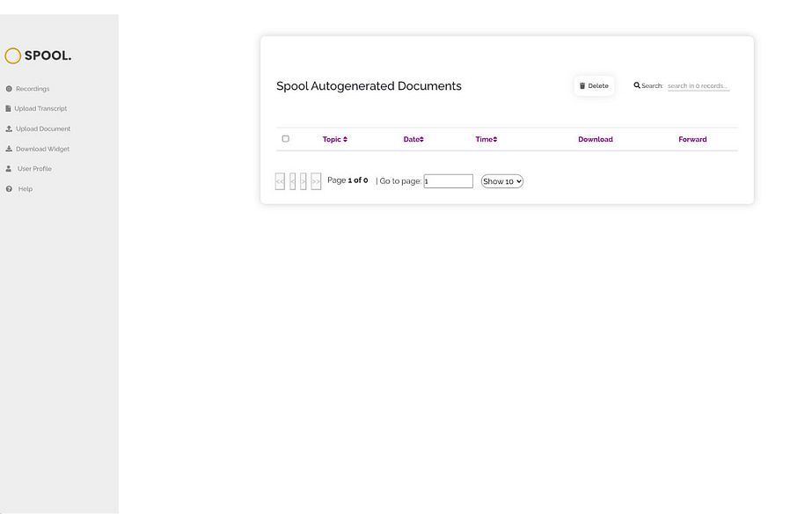The image size is (812, 528).
Task: Jump to first page with << button
Action: pyautogui.click(x=280, y=181)
